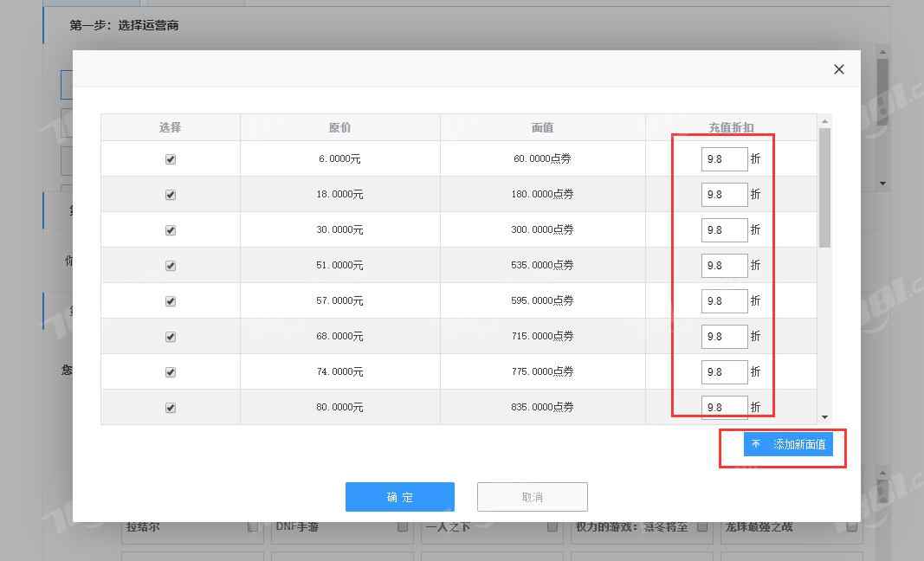
Task: Click the table scrollbar down arrow
Action: click(824, 417)
